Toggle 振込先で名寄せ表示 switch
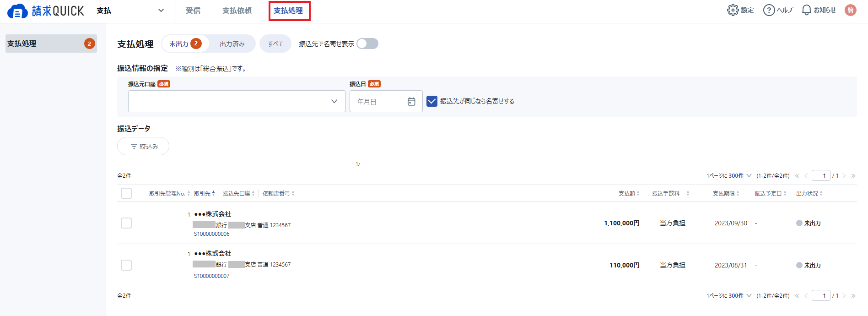The width and height of the screenshot is (868, 316). [x=367, y=44]
